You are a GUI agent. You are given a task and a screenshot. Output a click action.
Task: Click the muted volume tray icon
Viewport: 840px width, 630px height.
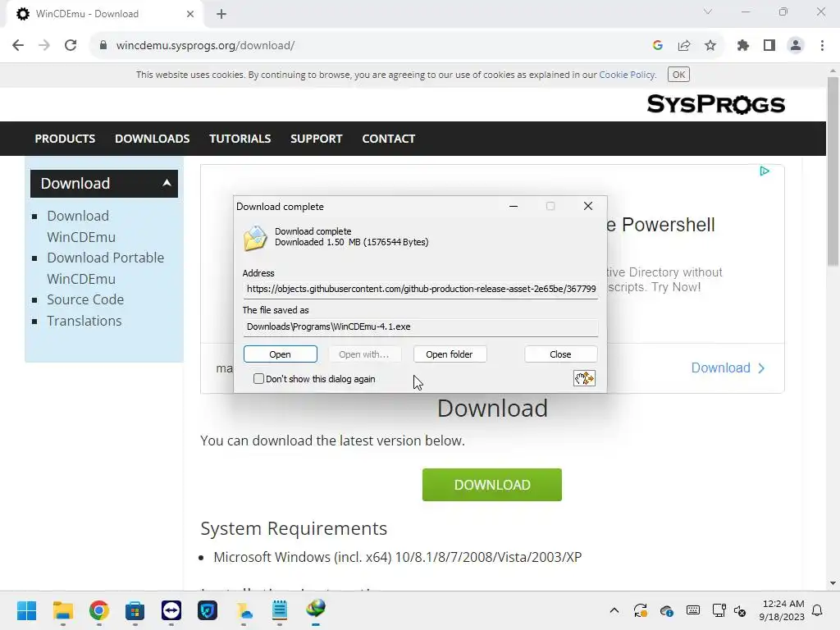[740, 610]
